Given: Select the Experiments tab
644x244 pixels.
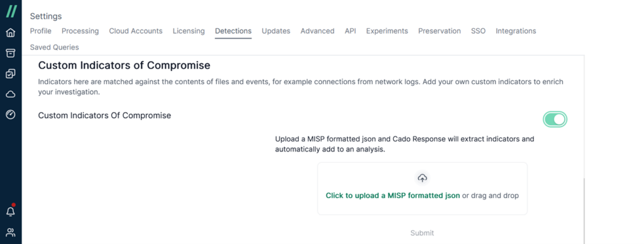Looking at the screenshot, I should tap(387, 31).
